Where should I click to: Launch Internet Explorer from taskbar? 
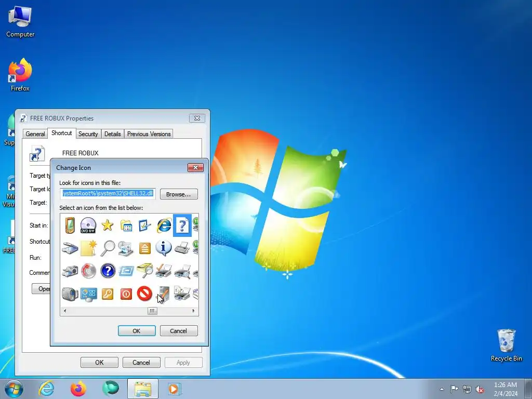click(46, 389)
